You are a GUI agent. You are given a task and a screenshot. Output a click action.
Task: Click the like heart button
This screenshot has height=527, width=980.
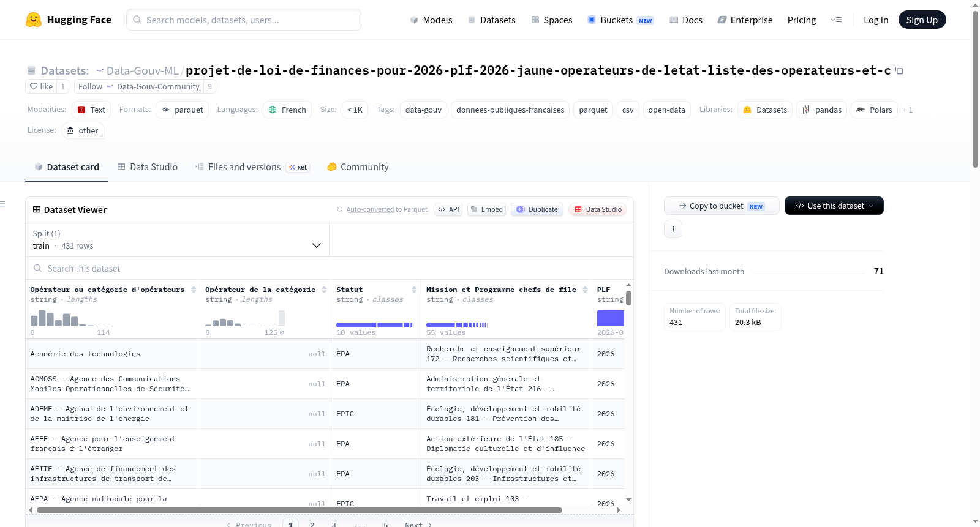click(41, 86)
